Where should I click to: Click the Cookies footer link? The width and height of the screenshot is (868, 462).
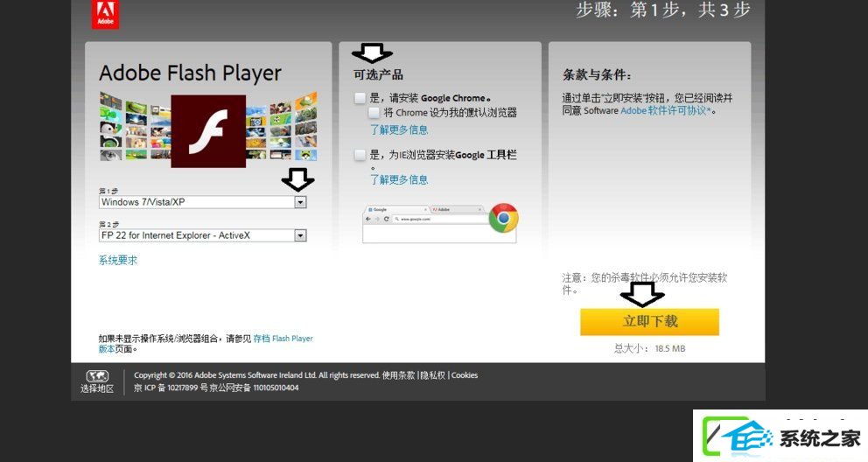(x=465, y=375)
